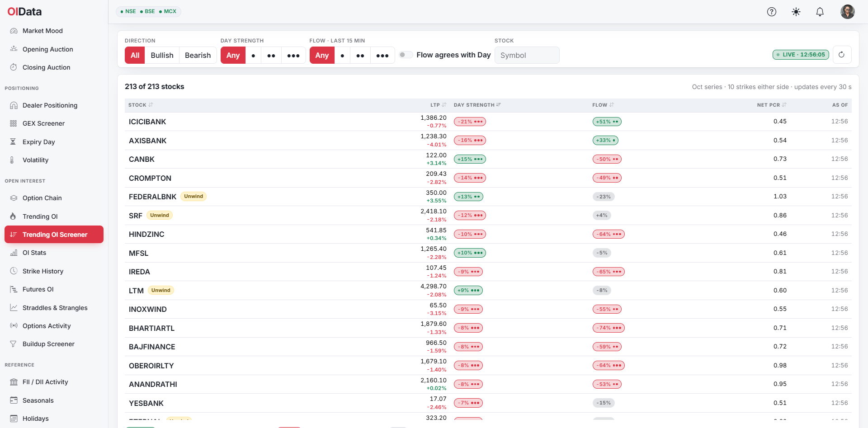This screenshot has height=428, width=868.
Task: Click the Volatility thermometer icon
Action: click(x=12, y=160)
